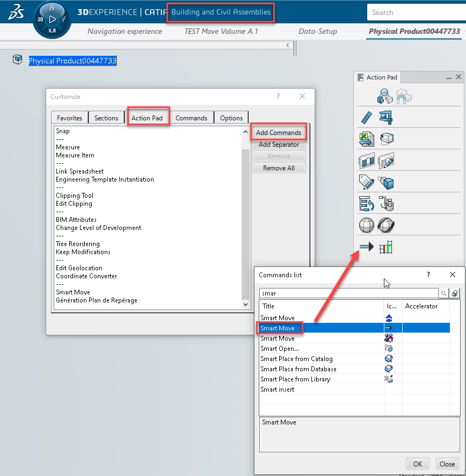Click the Remove All button
This screenshot has width=466, height=476.
pyautogui.click(x=279, y=168)
